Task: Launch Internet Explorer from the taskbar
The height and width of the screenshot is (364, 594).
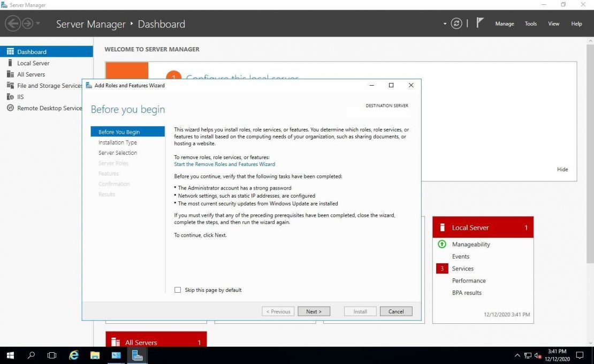Action: click(x=73, y=355)
